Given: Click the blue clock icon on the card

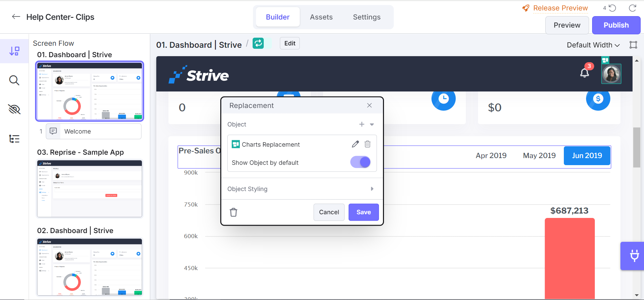Looking at the screenshot, I should 444,99.
